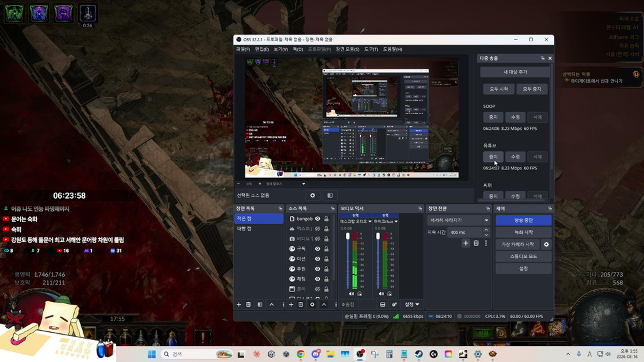Mute the Mic/Aux speaker icon
This screenshot has width=644, height=362.
[x=381, y=294]
